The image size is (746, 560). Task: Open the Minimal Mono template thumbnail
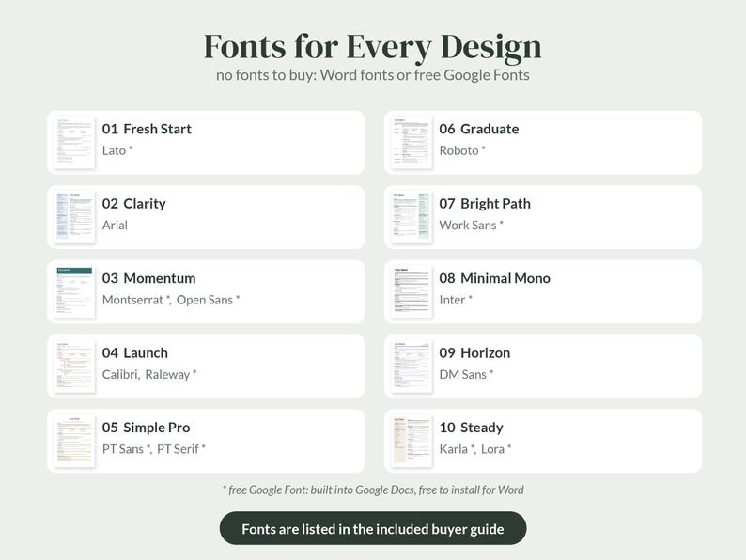(412, 291)
